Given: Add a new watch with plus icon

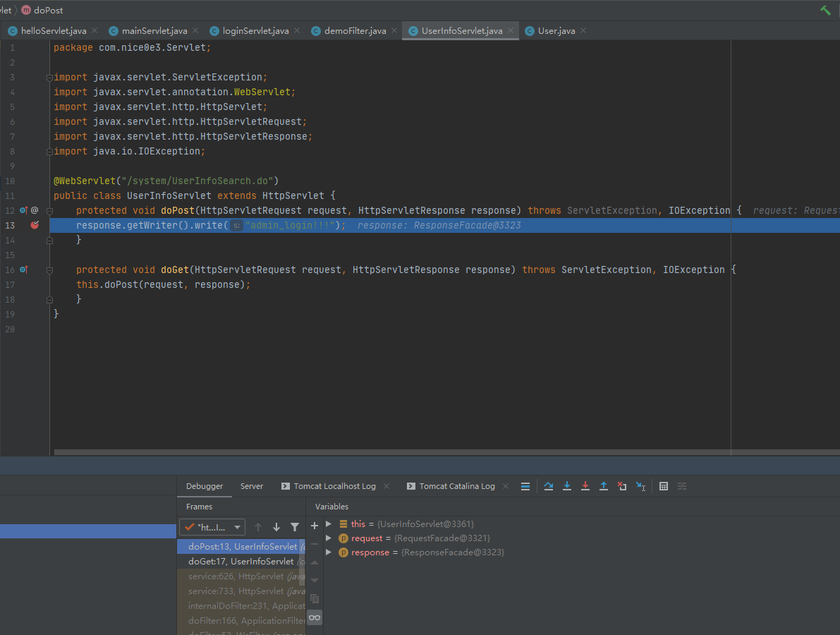Looking at the screenshot, I should click(315, 526).
